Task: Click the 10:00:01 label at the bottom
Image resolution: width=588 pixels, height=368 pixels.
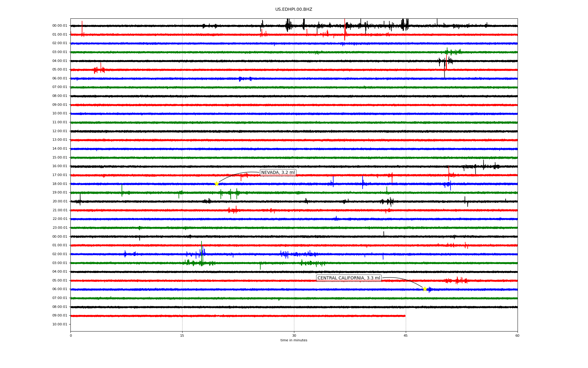Action: [60, 324]
